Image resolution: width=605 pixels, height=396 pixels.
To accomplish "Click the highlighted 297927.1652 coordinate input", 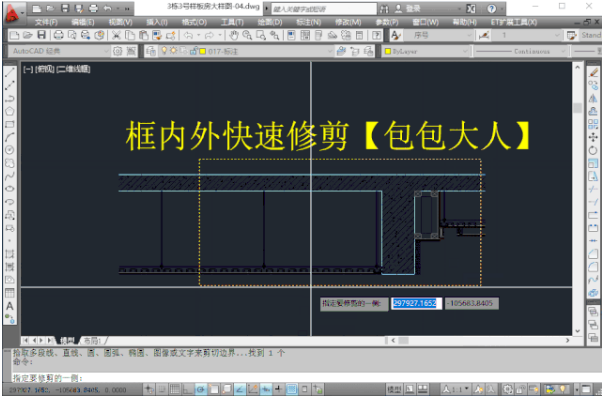I will [x=415, y=303].
